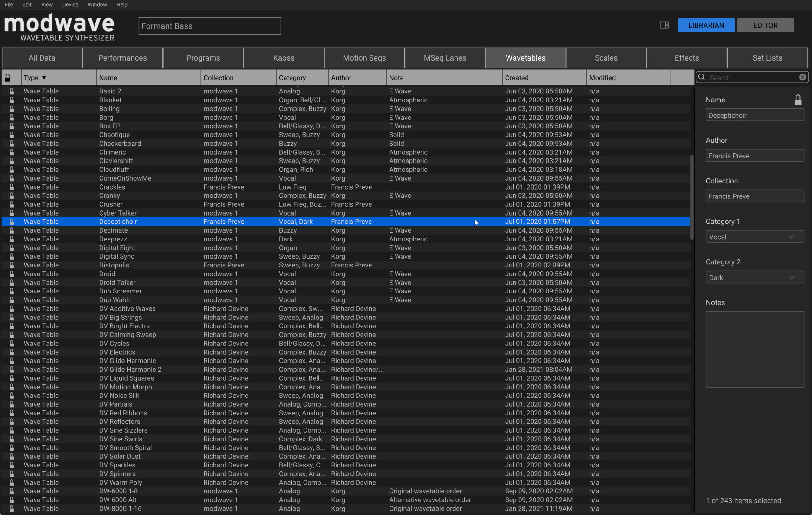
Task: Click the LIBRARIAN button
Action: coord(706,25)
